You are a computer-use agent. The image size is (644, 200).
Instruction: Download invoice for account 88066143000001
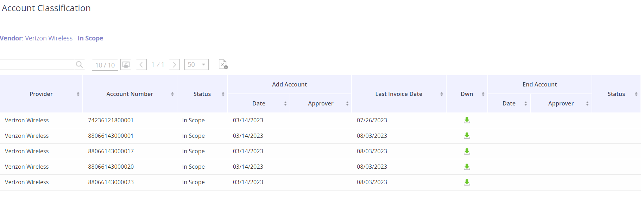click(467, 136)
